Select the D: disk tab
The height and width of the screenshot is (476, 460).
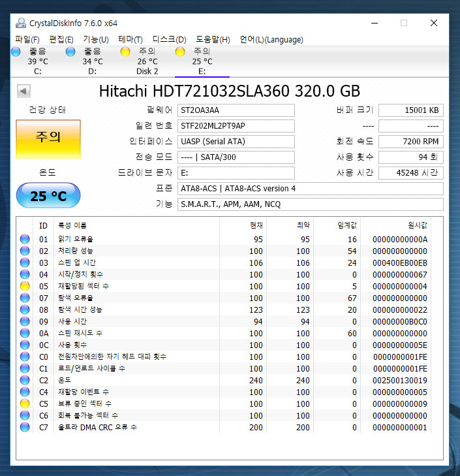point(93,61)
